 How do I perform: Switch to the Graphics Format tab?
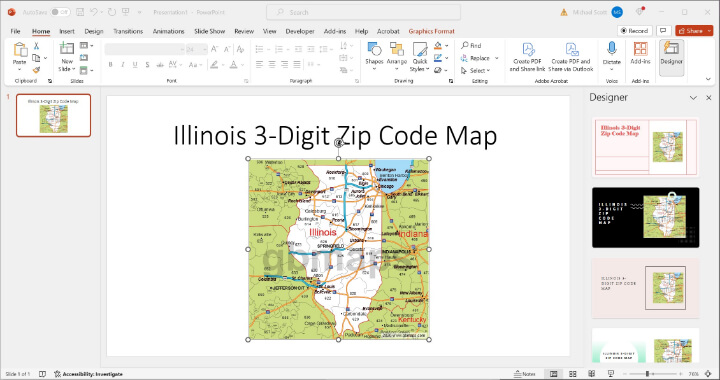pyautogui.click(x=432, y=31)
